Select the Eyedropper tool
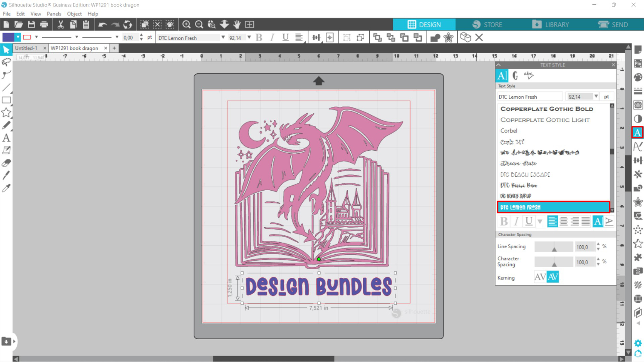 6,188
